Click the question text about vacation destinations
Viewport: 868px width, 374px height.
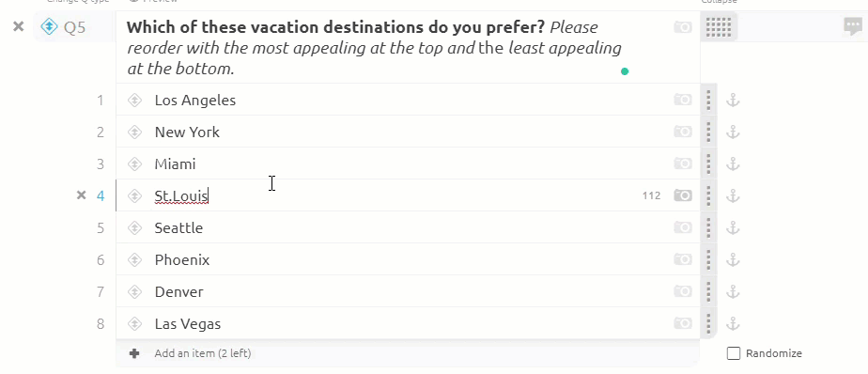point(374,48)
